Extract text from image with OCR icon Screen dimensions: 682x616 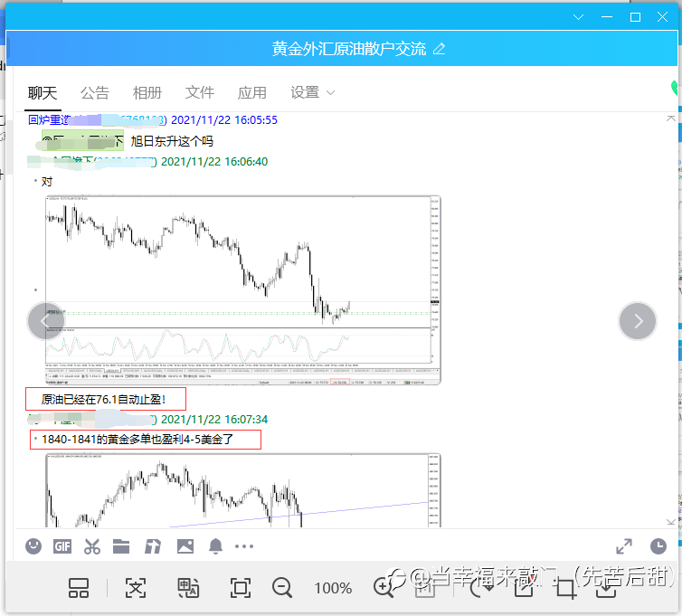coord(136,588)
